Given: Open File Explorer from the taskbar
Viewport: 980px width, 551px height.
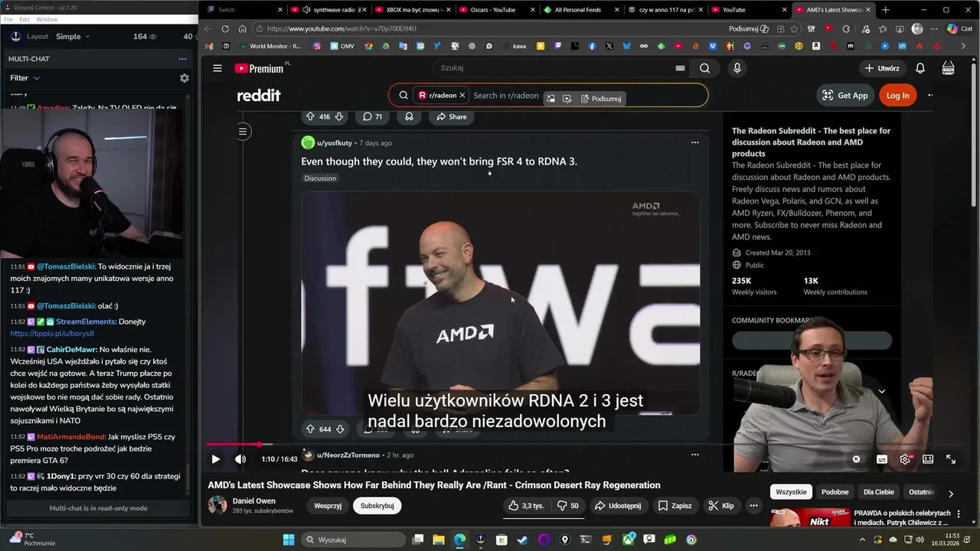Looking at the screenshot, I should [x=439, y=540].
